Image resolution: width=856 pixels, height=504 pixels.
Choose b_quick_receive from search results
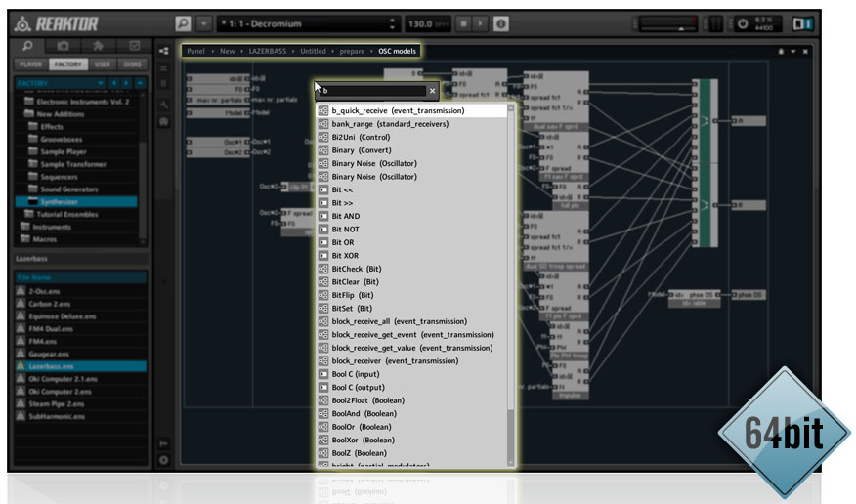click(x=412, y=110)
